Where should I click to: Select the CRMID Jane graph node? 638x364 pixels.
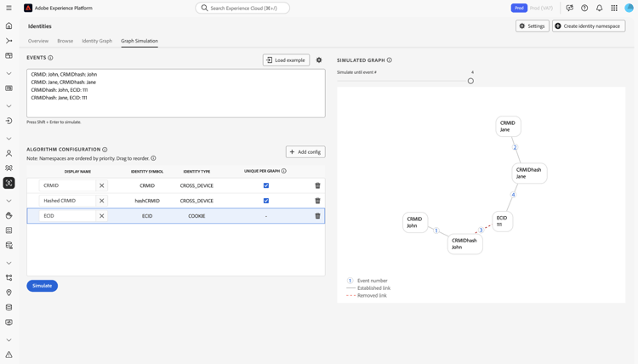pos(508,126)
